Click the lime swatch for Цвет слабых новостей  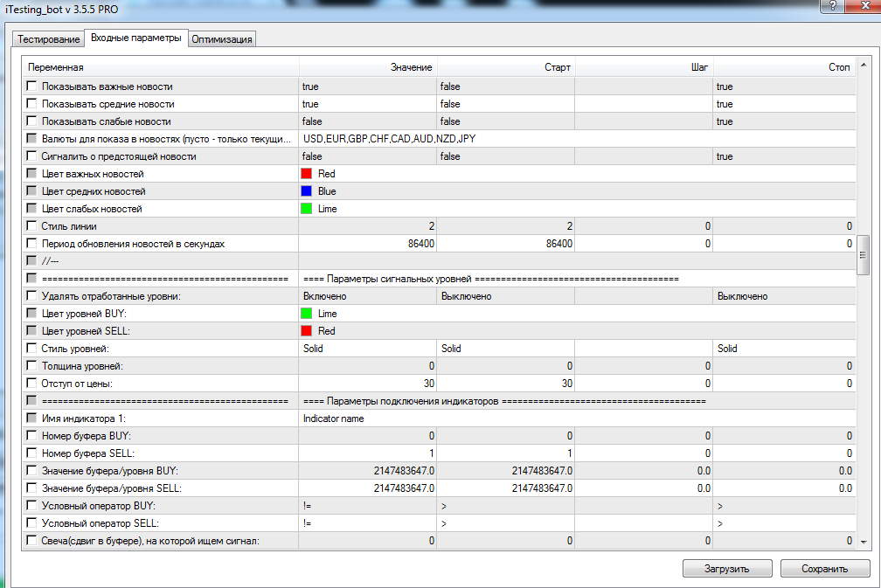tap(307, 209)
